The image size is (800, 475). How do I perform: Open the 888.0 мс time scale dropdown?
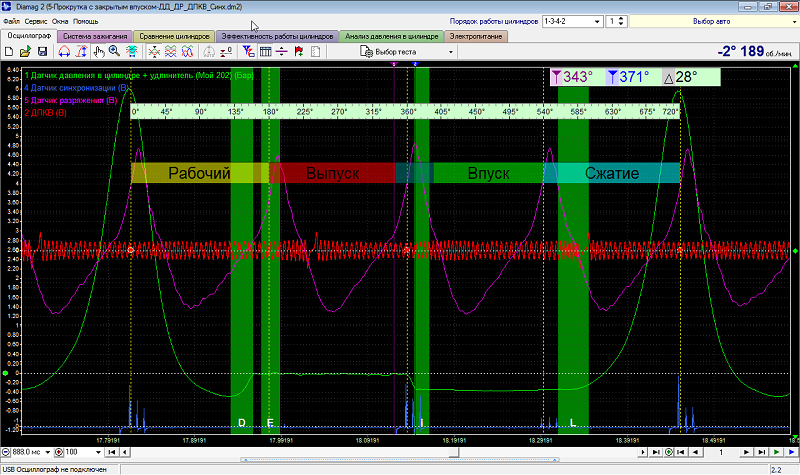(x=48, y=452)
